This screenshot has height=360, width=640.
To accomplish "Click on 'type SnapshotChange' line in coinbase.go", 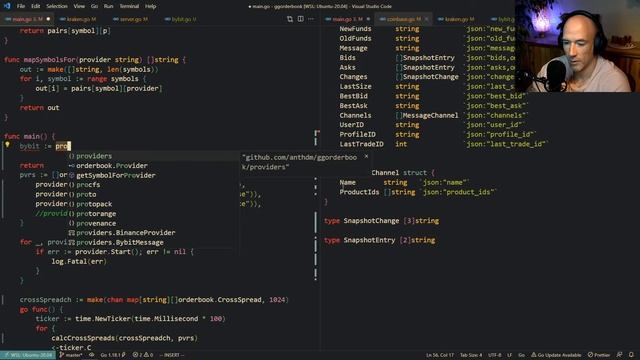I will (x=382, y=221).
